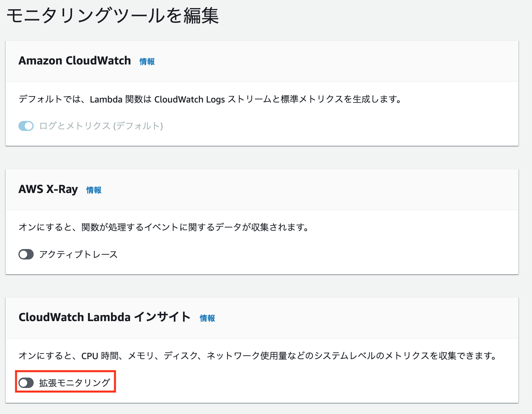The height and width of the screenshot is (414, 532).
Task: View 情報 for CloudWatch Lambda インサイト
Action: pos(207,318)
